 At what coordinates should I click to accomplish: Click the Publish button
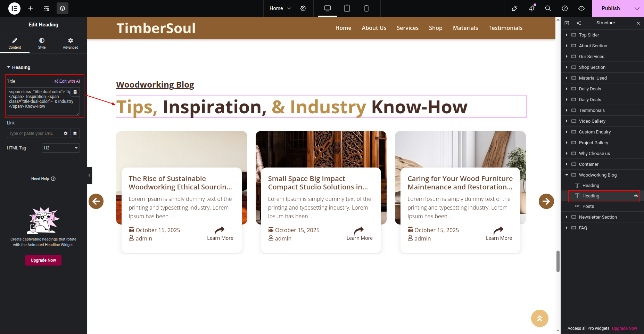(x=610, y=8)
